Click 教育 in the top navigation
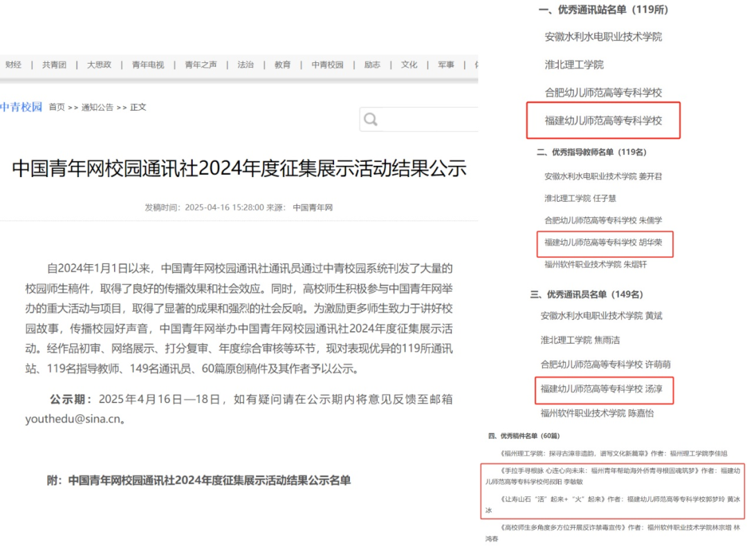Image resolution: width=747 pixels, height=560 pixels. point(282,65)
